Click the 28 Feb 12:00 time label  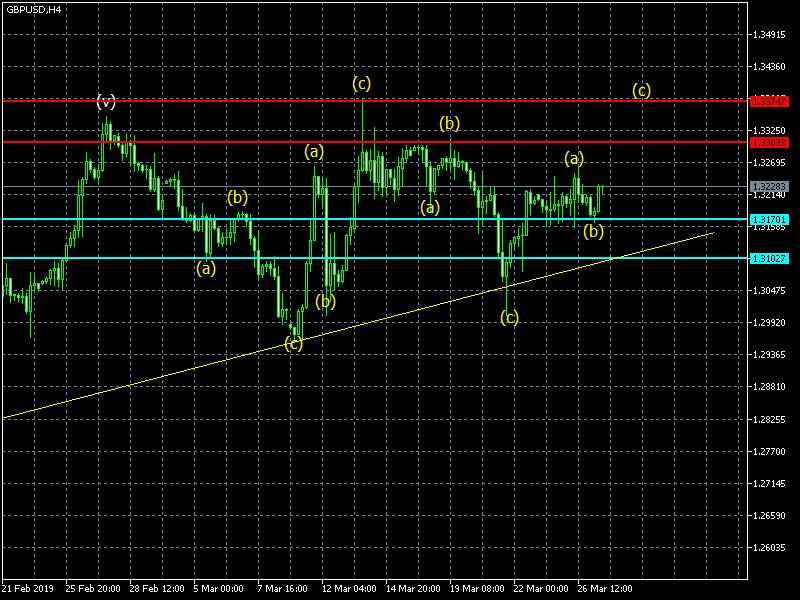click(157, 589)
